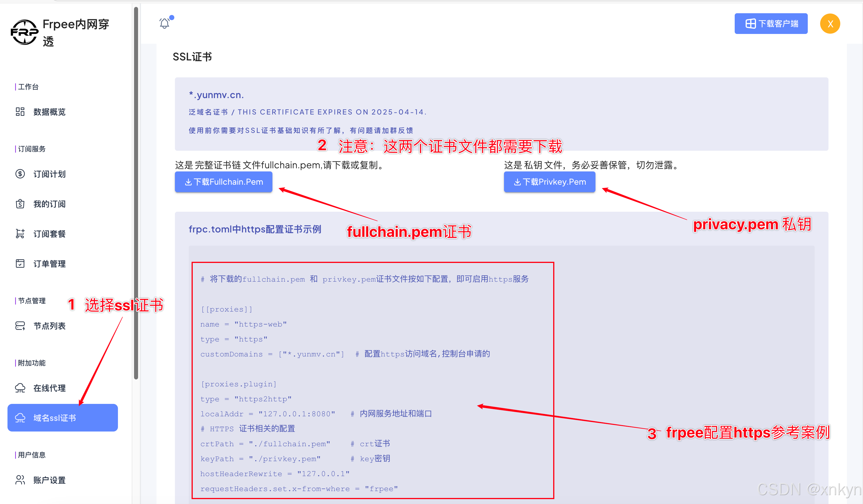Click name = "https-web" config line
This screenshot has height=504, width=863.
click(x=243, y=324)
